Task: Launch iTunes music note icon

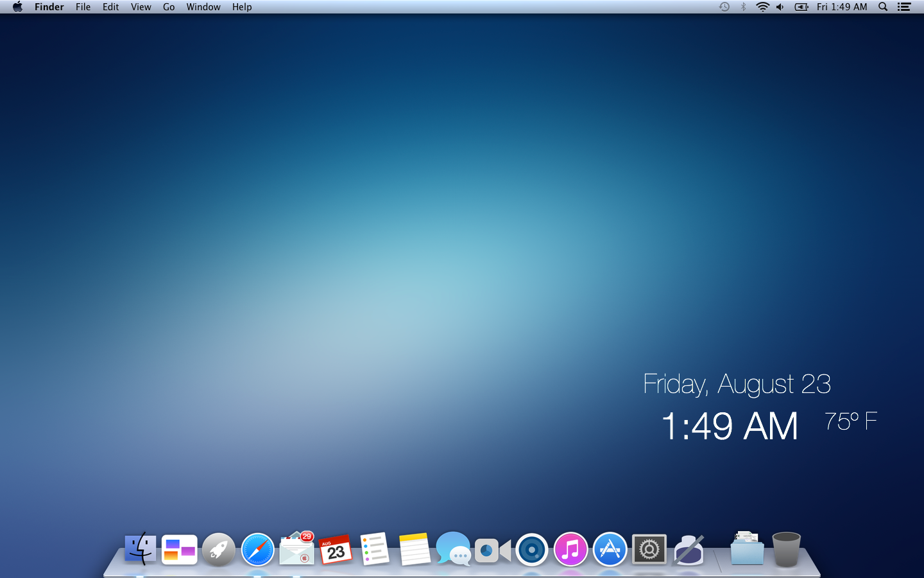Action: pos(570,550)
